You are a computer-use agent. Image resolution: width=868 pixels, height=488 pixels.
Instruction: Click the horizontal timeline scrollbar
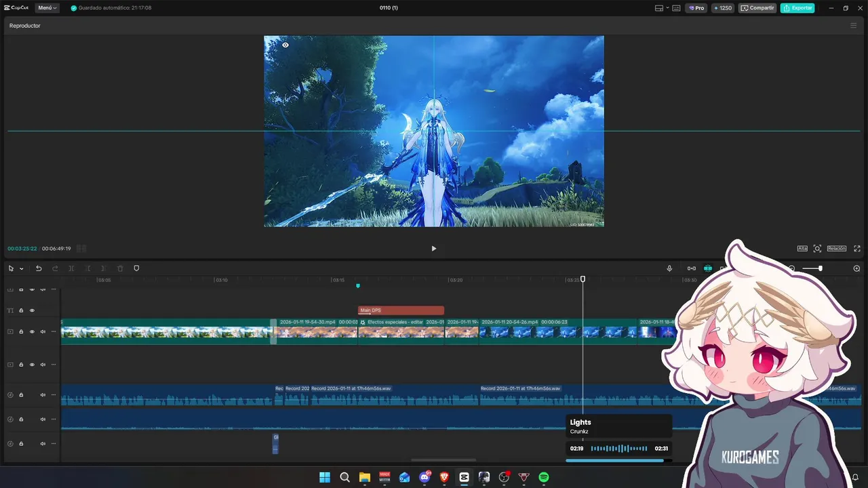coord(443,460)
